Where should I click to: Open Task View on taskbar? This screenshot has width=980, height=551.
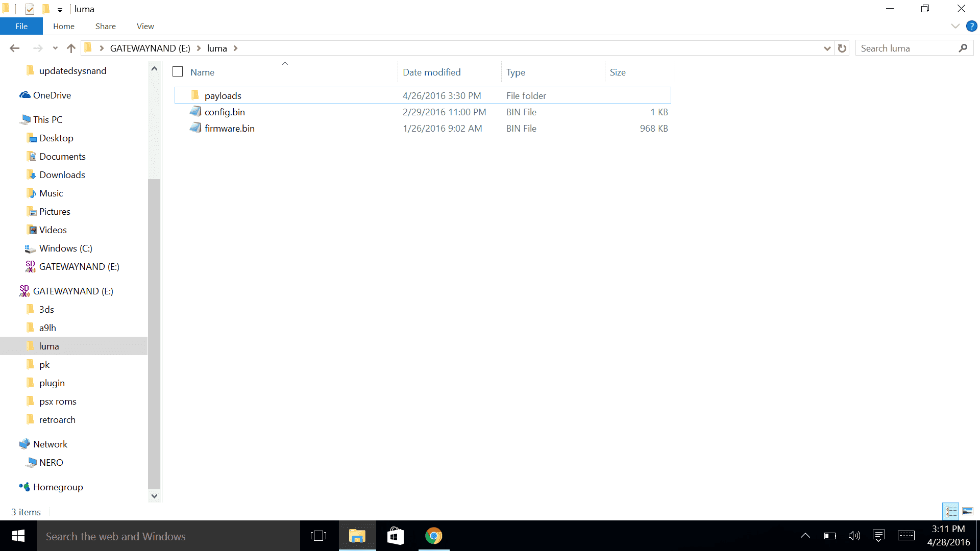[318, 536]
